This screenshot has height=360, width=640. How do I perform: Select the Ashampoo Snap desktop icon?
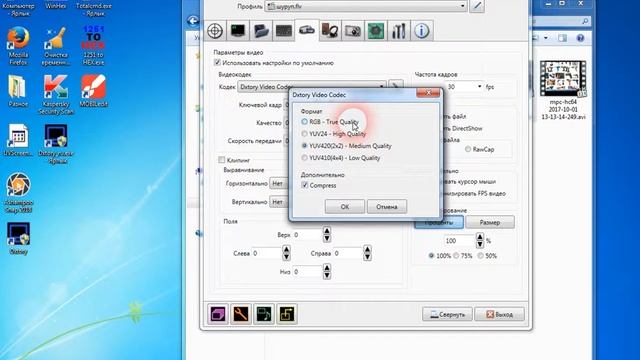18,193
